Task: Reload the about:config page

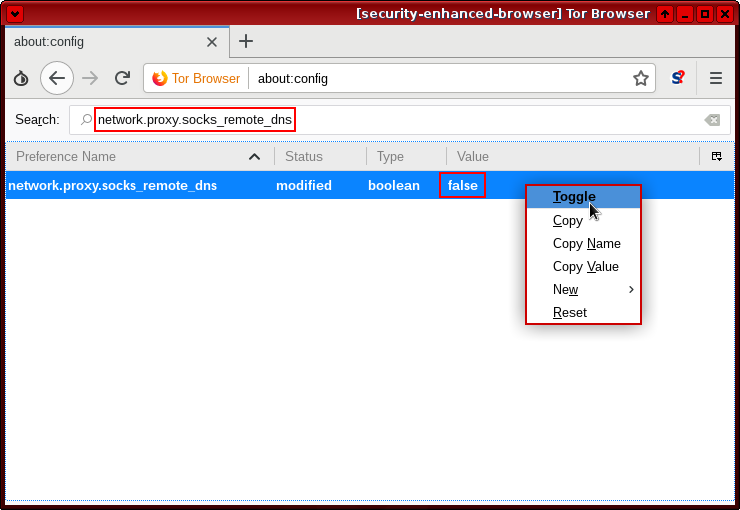Action: tap(122, 78)
